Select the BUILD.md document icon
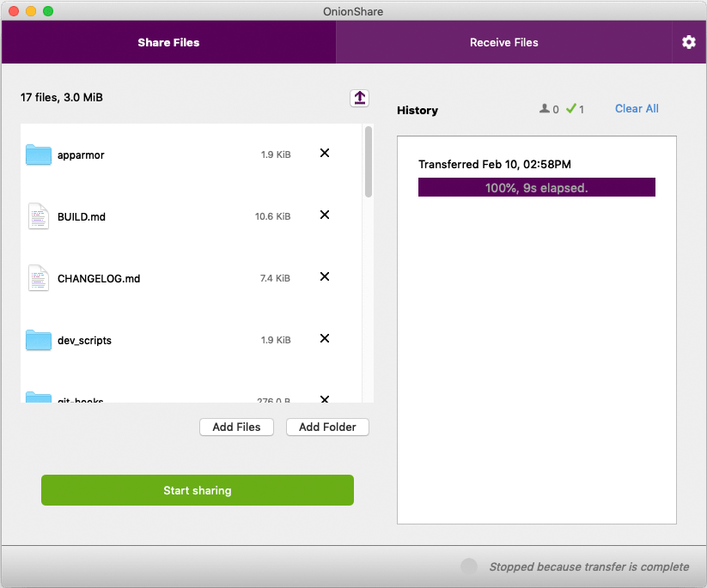Image resolution: width=707 pixels, height=588 pixels. [x=39, y=216]
